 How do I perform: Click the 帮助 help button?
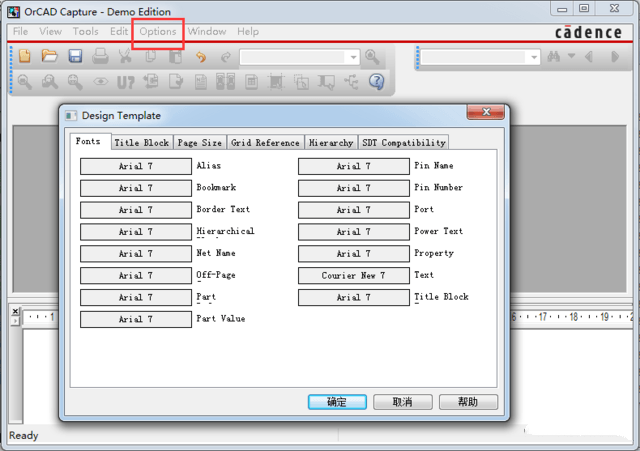[x=468, y=402]
